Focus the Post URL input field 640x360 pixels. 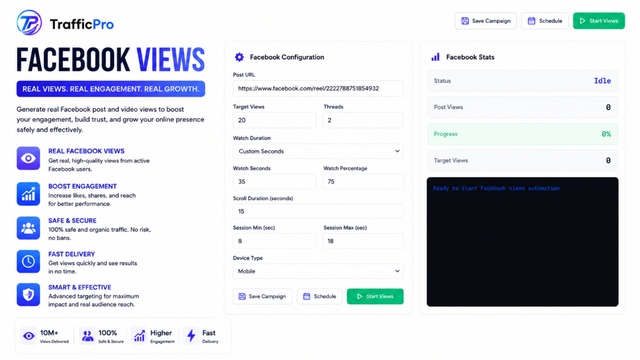318,88
